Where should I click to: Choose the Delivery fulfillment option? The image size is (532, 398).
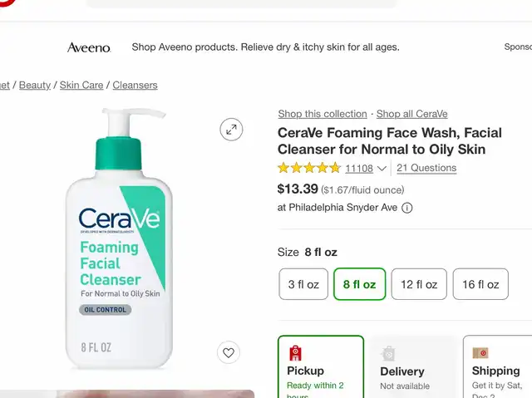point(412,366)
